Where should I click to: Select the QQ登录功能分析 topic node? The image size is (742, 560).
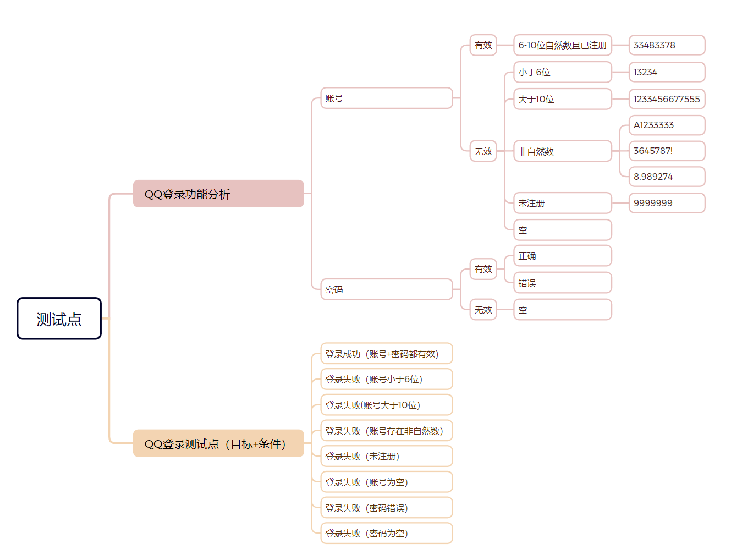218,194
